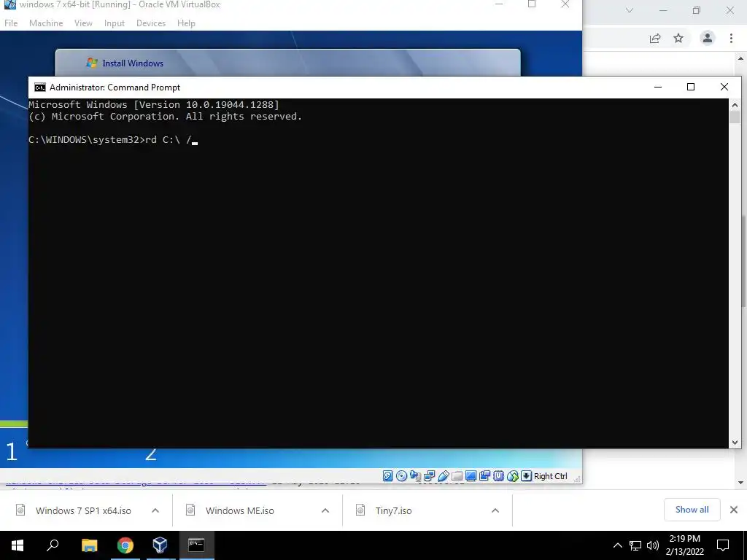
Task: Minimize the Command Prompt window
Action: point(658,87)
